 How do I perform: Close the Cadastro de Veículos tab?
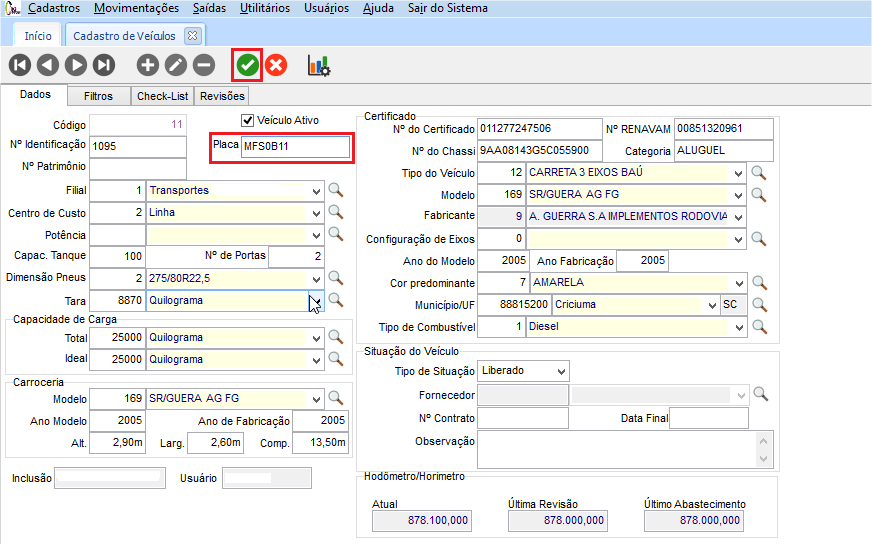click(193, 35)
